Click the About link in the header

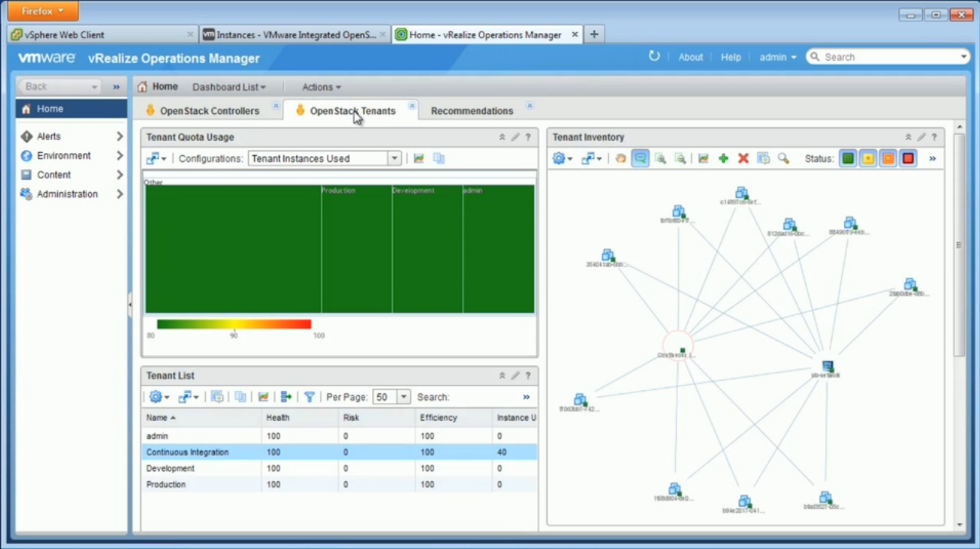pos(690,57)
